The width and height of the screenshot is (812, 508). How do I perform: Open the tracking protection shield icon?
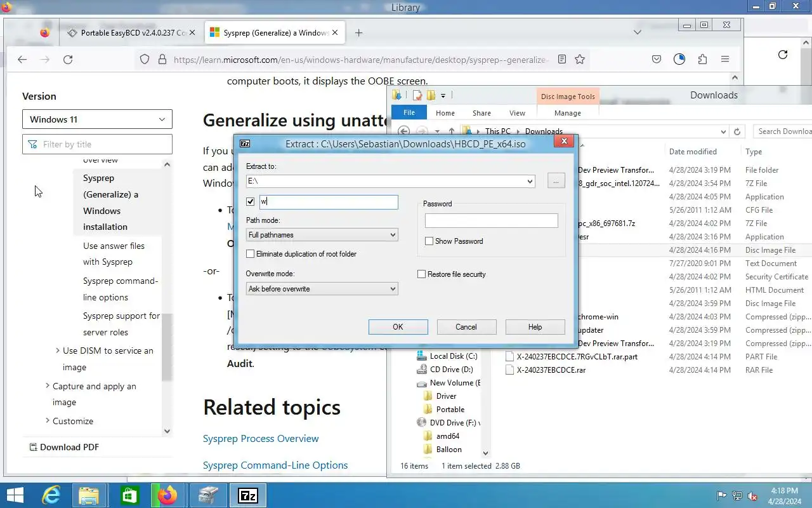145,59
